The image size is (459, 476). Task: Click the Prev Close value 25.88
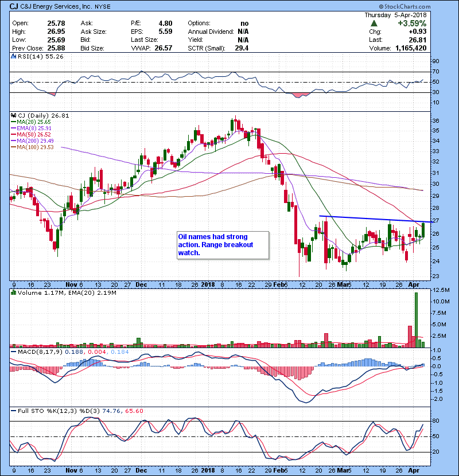(x=56, y=48)
